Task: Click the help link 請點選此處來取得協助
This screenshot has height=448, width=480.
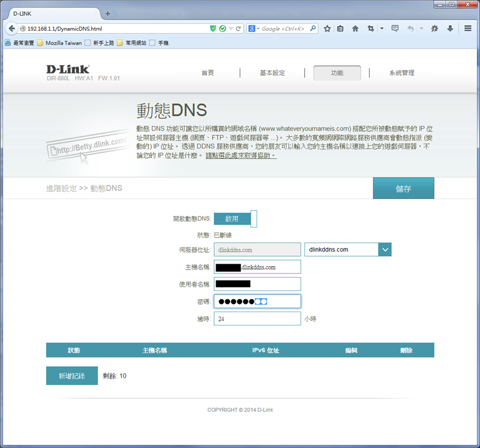Action: click(241, 156)
